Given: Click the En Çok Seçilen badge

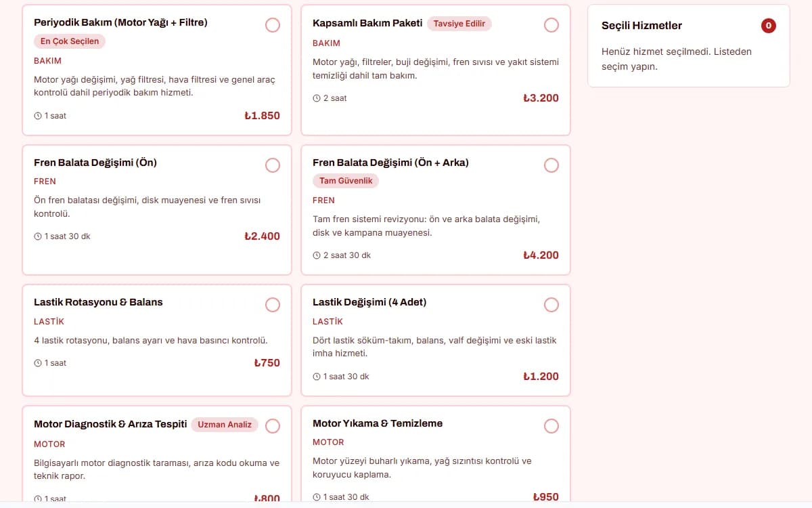Looking at the screenshot, I should (70, 41).
